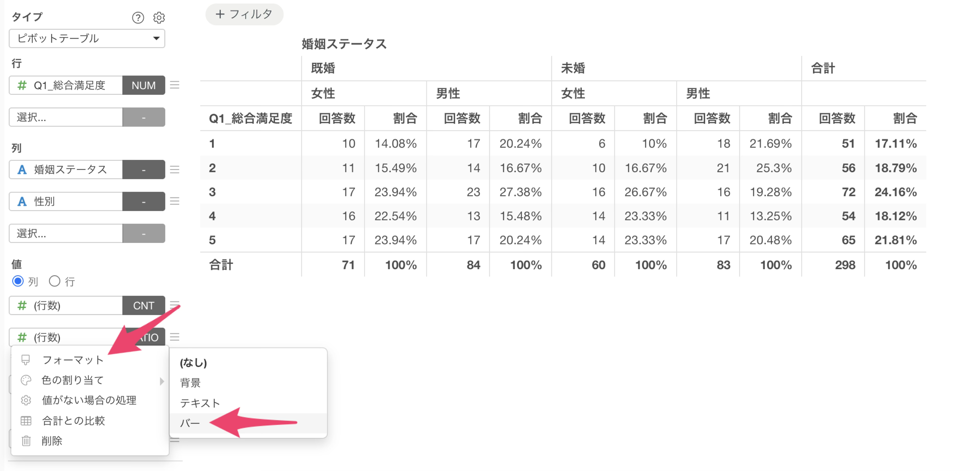Screen dimensions: 980x471
Task: Click the + フィルタ button
Action: 244,15
